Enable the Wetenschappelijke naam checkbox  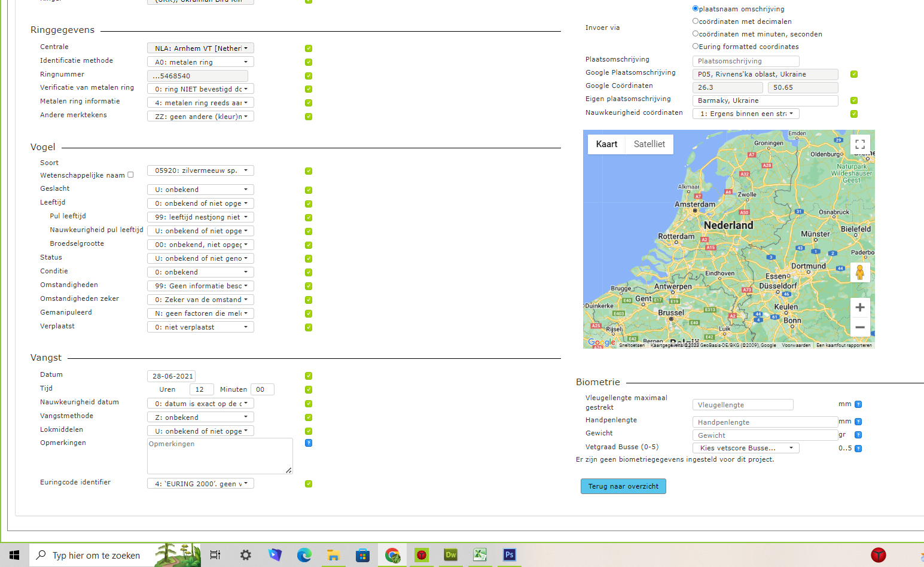(130, 175)
